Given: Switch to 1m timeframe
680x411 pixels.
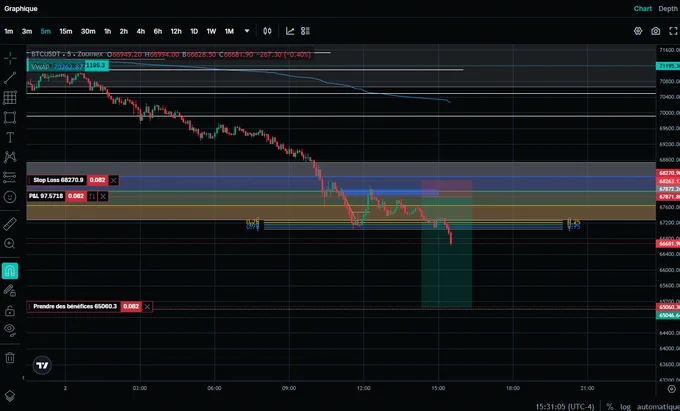Looking at the screenshot, I should point(9,31).
